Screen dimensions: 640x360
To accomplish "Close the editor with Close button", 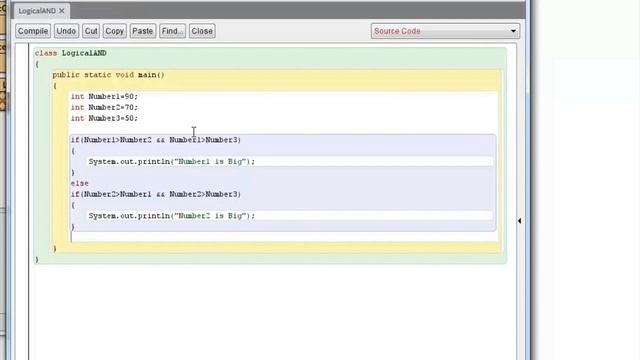I will [x=202, y=31].
